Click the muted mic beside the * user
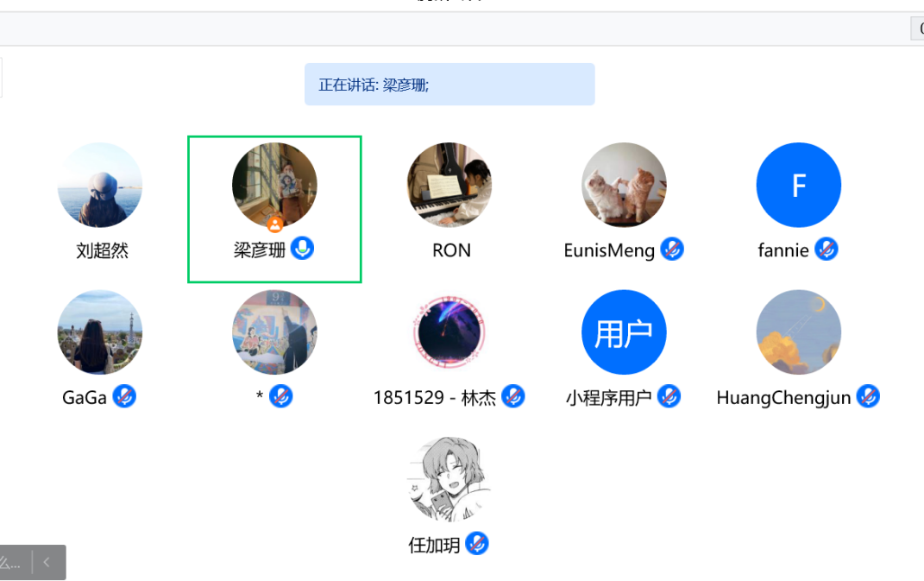Viewport: 924px width, 581px height. pos(281,397)
